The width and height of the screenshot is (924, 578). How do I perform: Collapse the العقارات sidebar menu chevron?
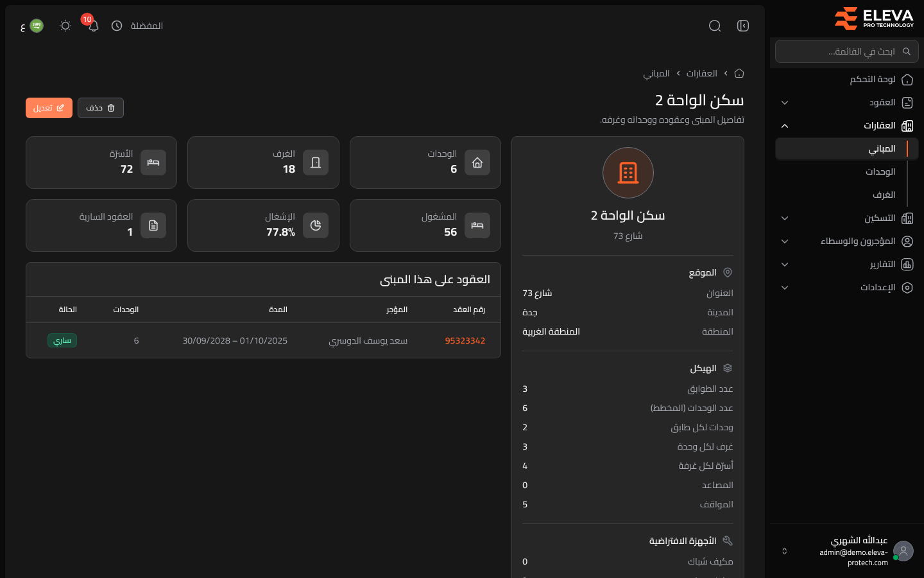pos(785,126)
